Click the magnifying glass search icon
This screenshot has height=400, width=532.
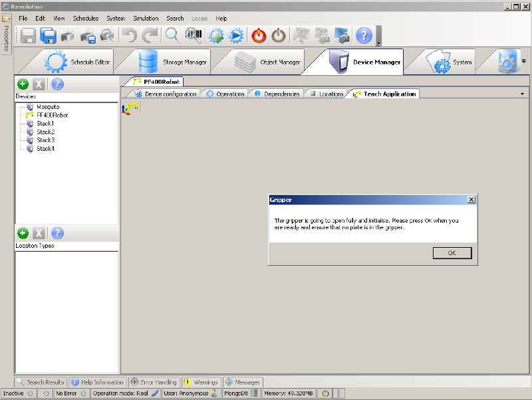click(x=172, y=36)
